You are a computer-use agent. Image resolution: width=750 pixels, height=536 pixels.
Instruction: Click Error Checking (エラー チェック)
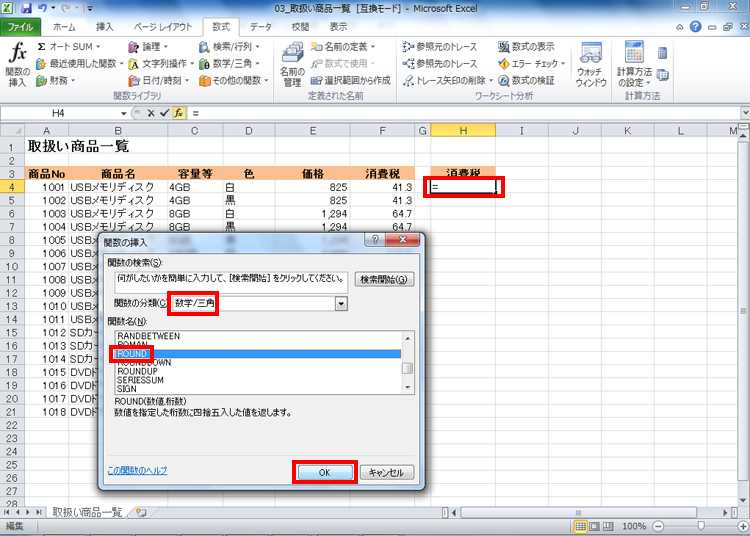pos(531,64)
